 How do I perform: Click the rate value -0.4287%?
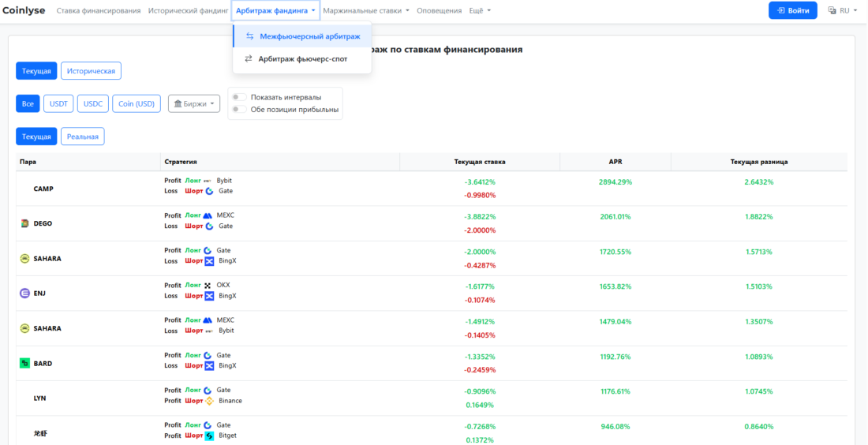click(x=480, y=265)
